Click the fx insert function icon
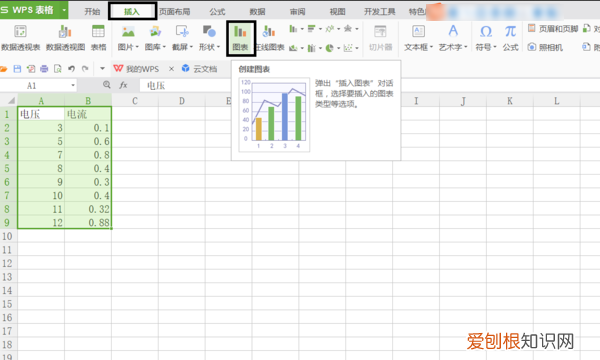600x360 pixels. 123,85
